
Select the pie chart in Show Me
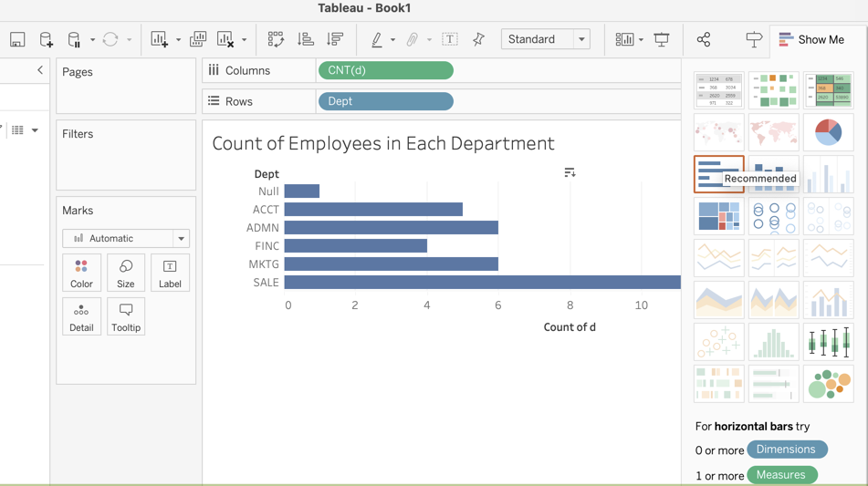[828, 132]
